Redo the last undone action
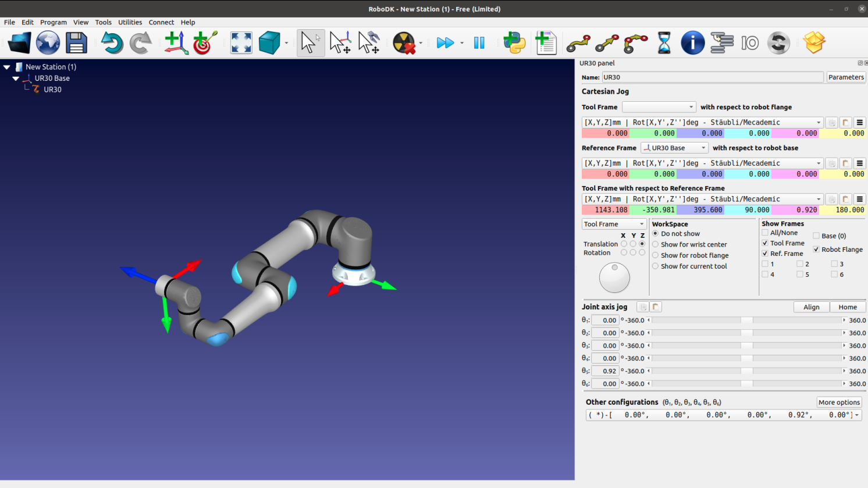This screenshot has width=868, height=488. 140,43
